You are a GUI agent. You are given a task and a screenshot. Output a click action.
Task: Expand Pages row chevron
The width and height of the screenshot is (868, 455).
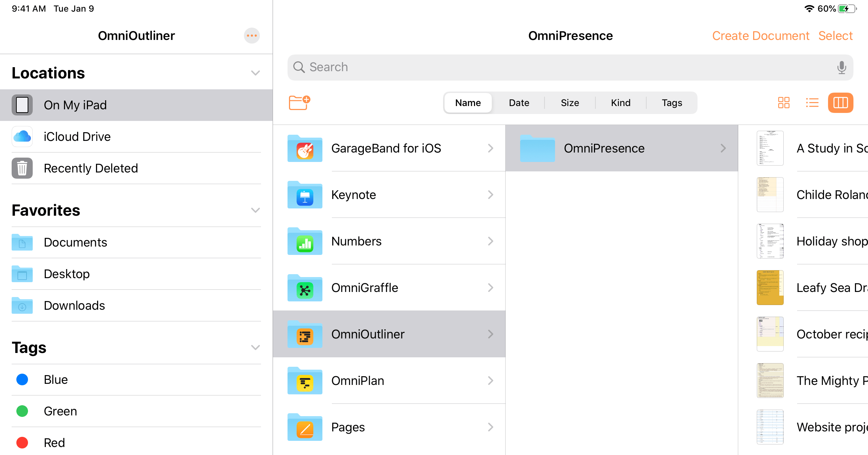pyautogui.click(x=490, y=427)
